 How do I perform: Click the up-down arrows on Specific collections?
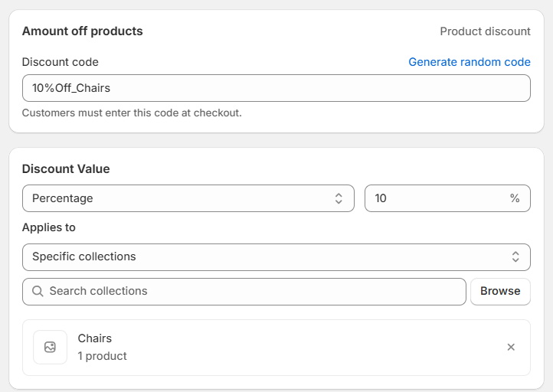(515, 257)
